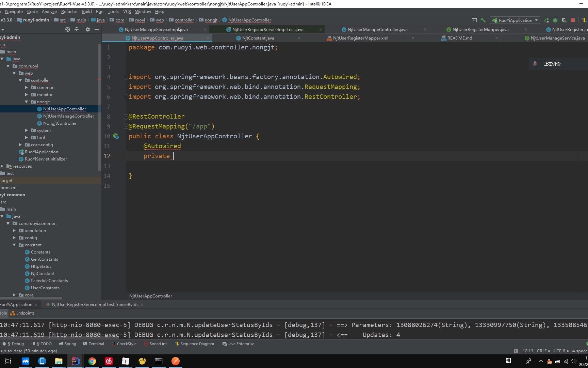Open File Explorer from the taskbar

[59, 361]
